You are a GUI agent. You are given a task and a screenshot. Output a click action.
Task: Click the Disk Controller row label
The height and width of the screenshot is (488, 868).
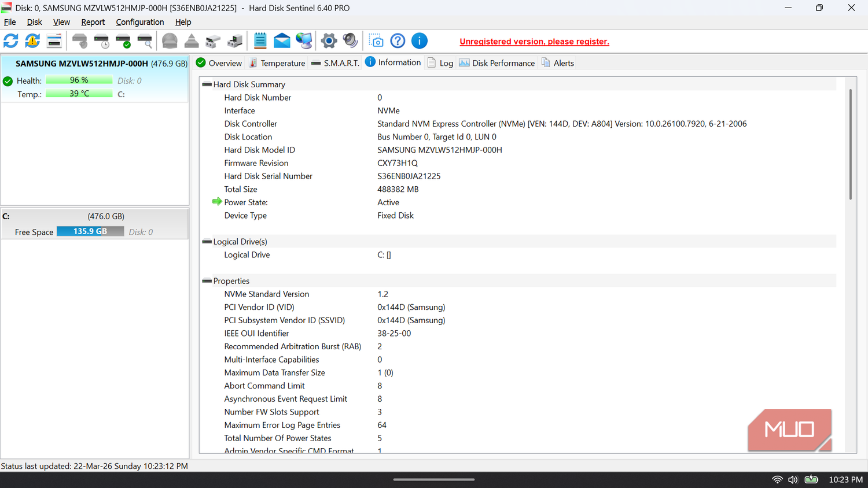[251, 124]
